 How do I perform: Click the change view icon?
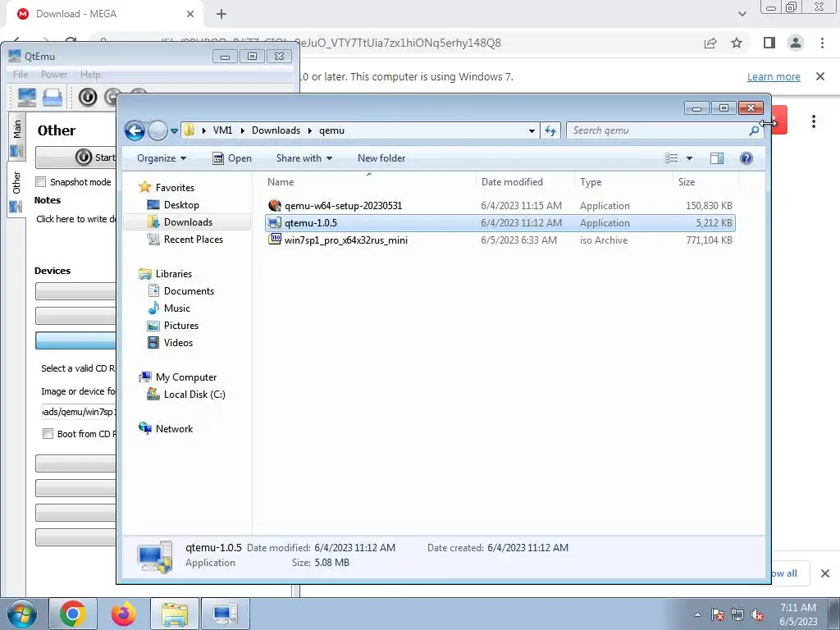(x=671, y=158)
